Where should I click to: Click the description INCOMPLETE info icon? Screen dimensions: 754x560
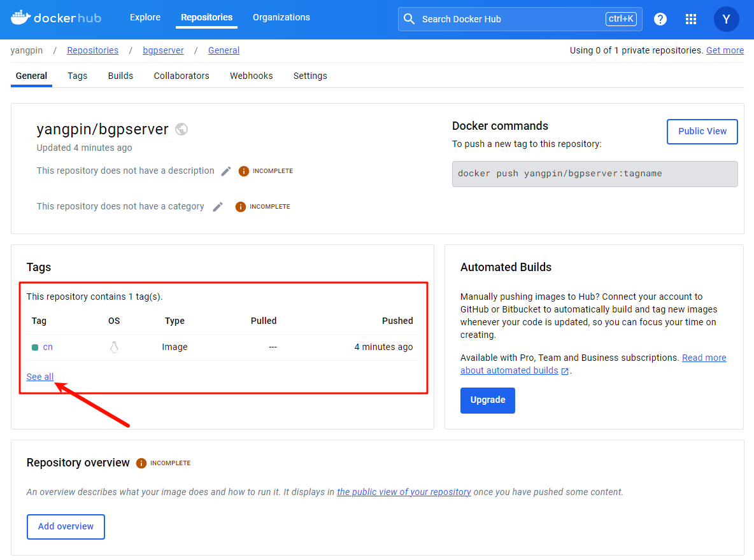(x=244, y=171)
